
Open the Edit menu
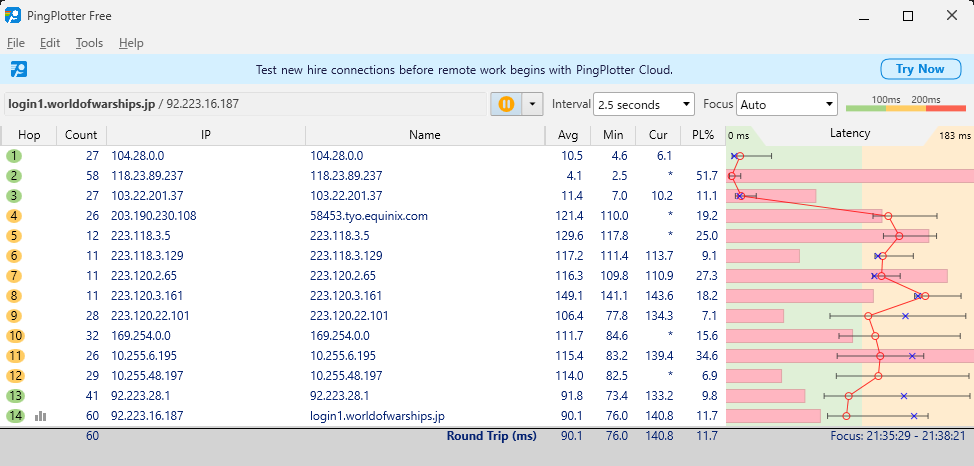coord(50,43)
